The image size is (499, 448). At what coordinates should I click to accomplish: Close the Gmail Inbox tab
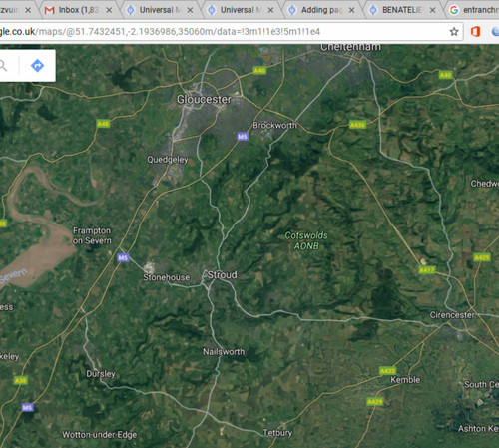point(109,10)
